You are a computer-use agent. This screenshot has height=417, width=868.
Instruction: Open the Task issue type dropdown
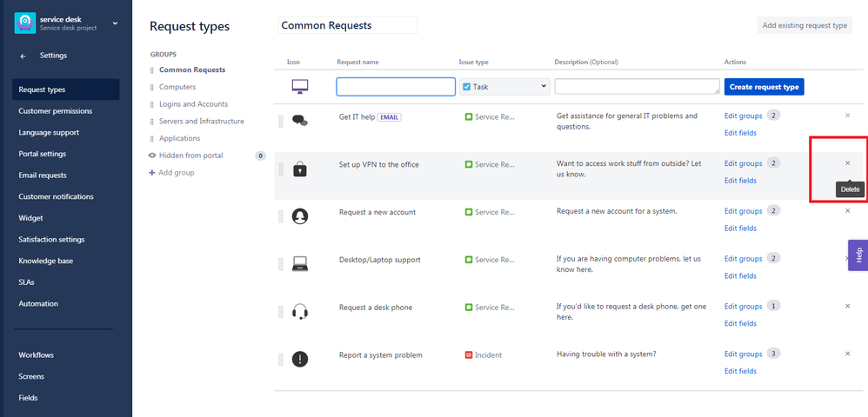pyautogui.click(x=504, y=87)
